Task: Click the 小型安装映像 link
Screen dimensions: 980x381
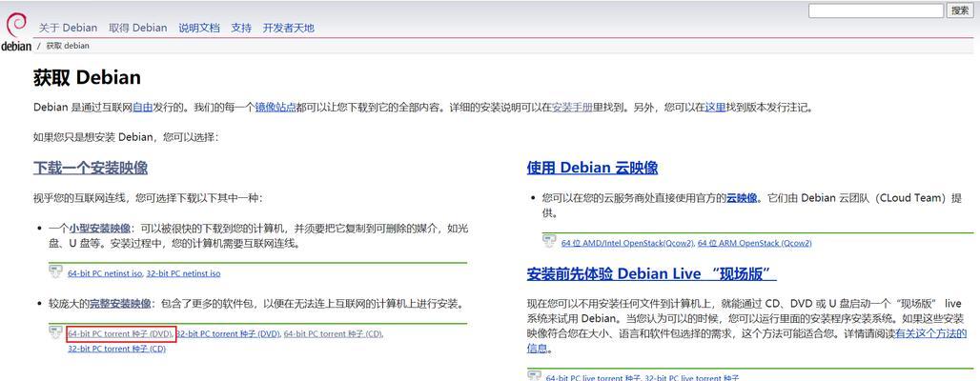Action: coord(99,229)
